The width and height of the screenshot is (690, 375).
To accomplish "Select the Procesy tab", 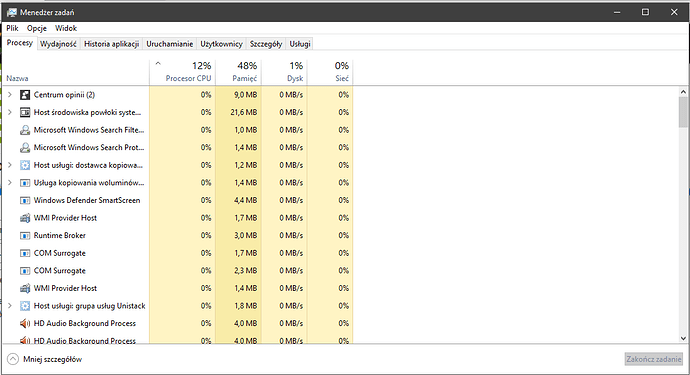I will 20,43.
